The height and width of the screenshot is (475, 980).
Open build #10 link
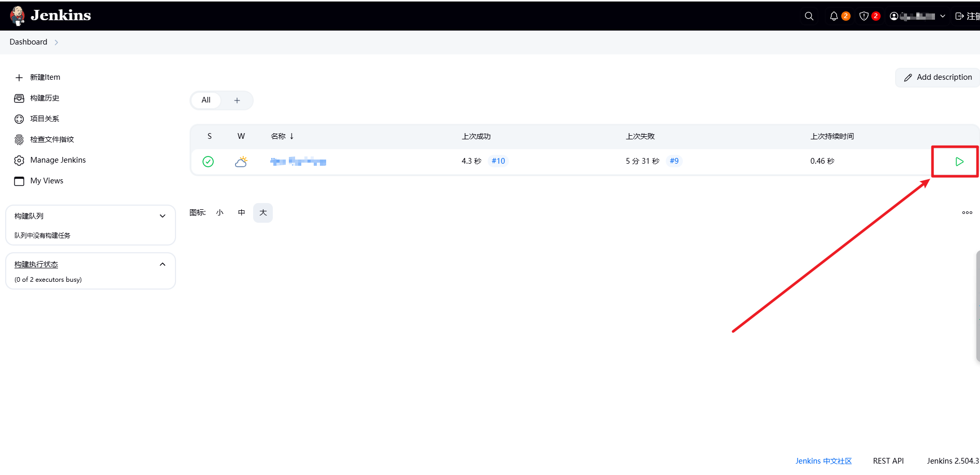pos(499,161)
